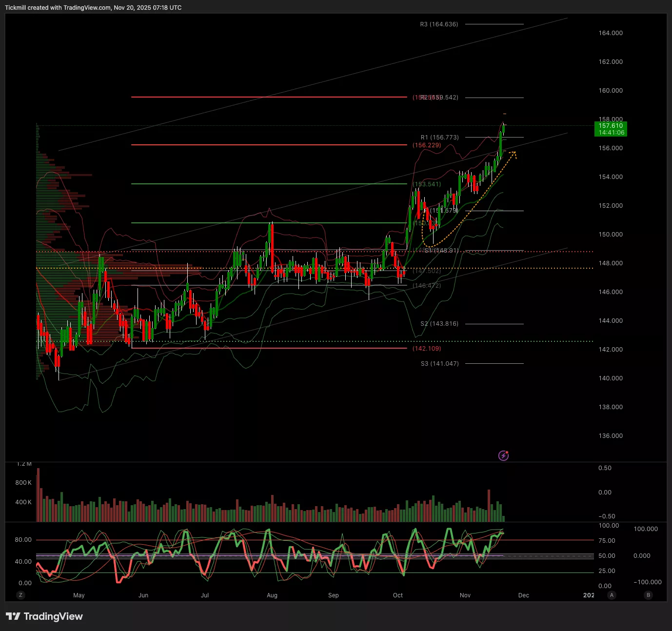Click the red (142.109) level label
This screenshot has height=631, width=672.
coord(427,349)
